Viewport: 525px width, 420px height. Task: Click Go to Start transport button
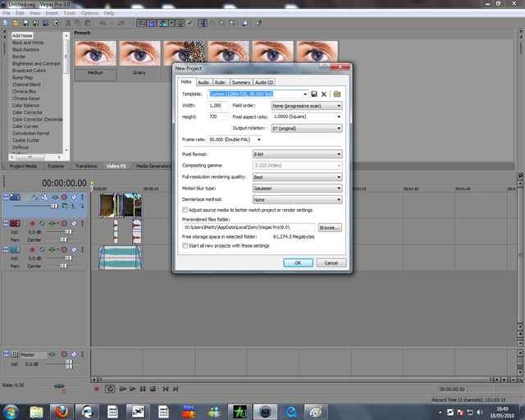pos(166,389)
